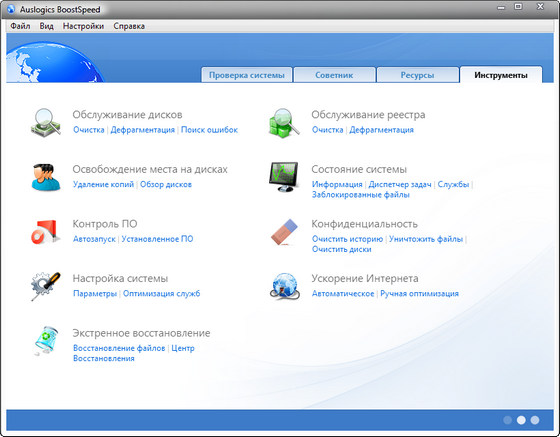560x437 pixels.
Task: Click the Auslogics BoostSpeed title bar globe icon
Action: (11, 8)
